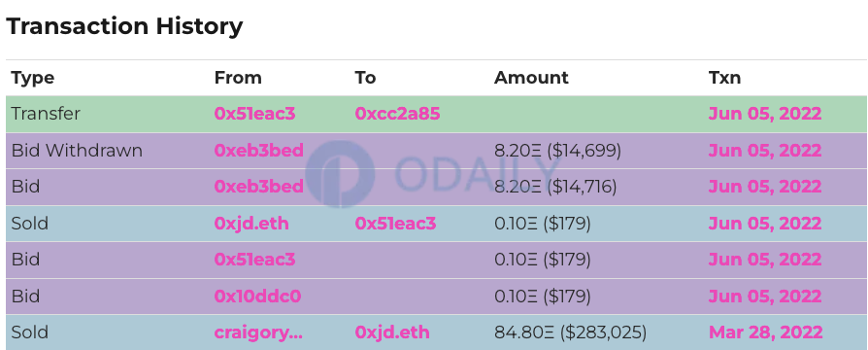Open seller craigory... in the 84.80Ξ Sold row
Viewport: 868px width, 350px height.
pos(258,332)
